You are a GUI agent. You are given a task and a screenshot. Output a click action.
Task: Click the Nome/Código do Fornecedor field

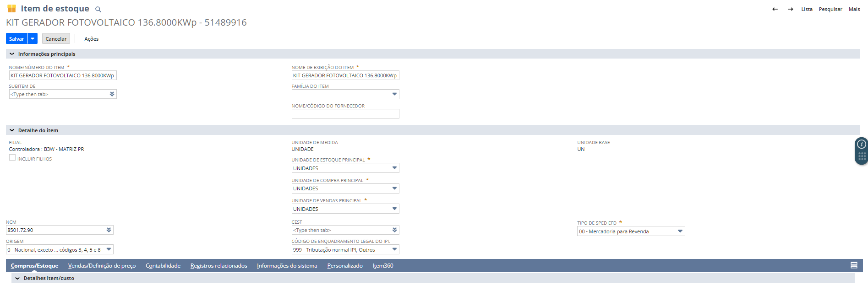pyautogui.click(x=345, y=114)
